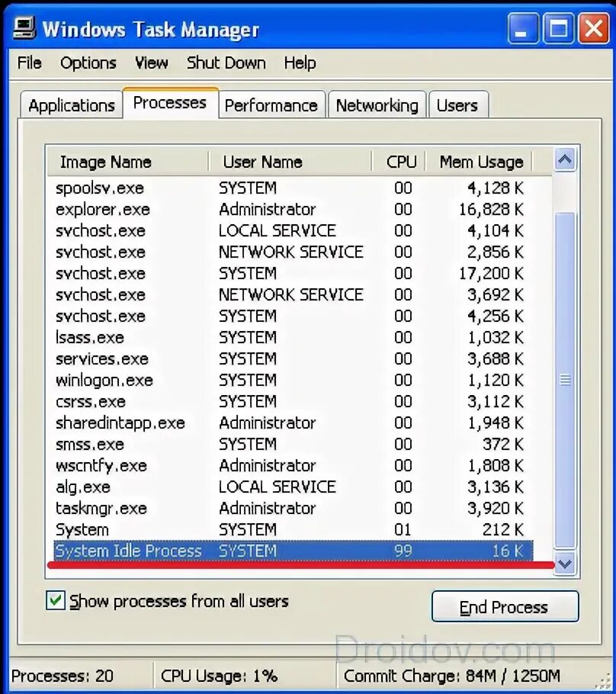Image resolution: width=616 pixels, height=694 pixels.
Task: Click the scrollbar up arrow
Action: click(565, 160)
